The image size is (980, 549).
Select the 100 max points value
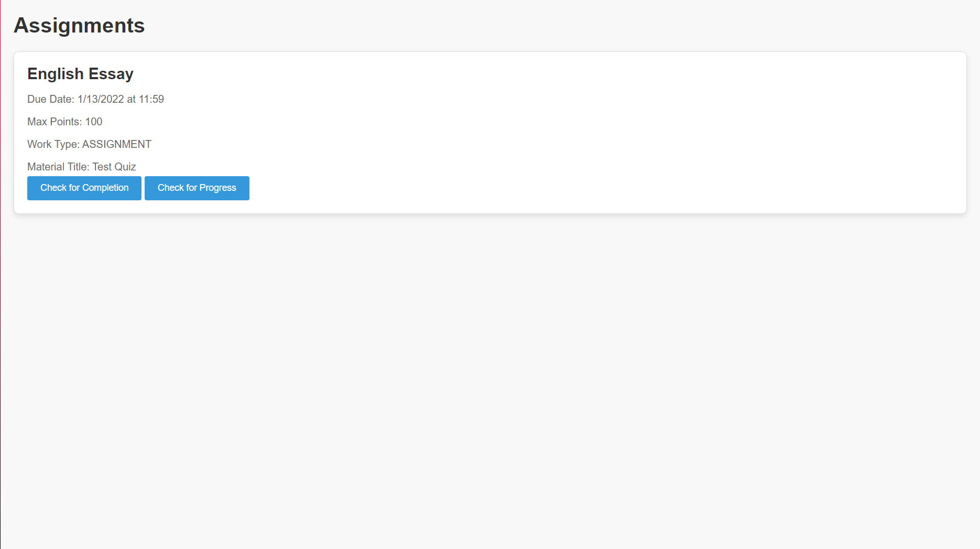pos(94,122)
